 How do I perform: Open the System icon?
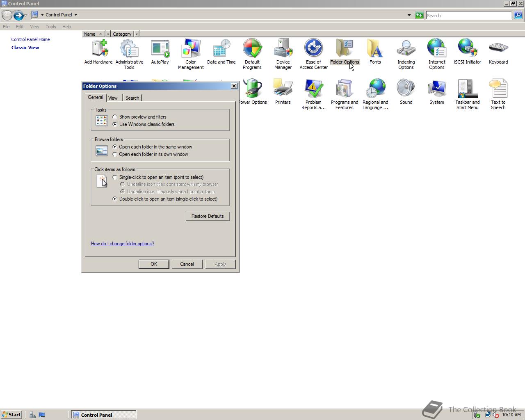(437, 92)
